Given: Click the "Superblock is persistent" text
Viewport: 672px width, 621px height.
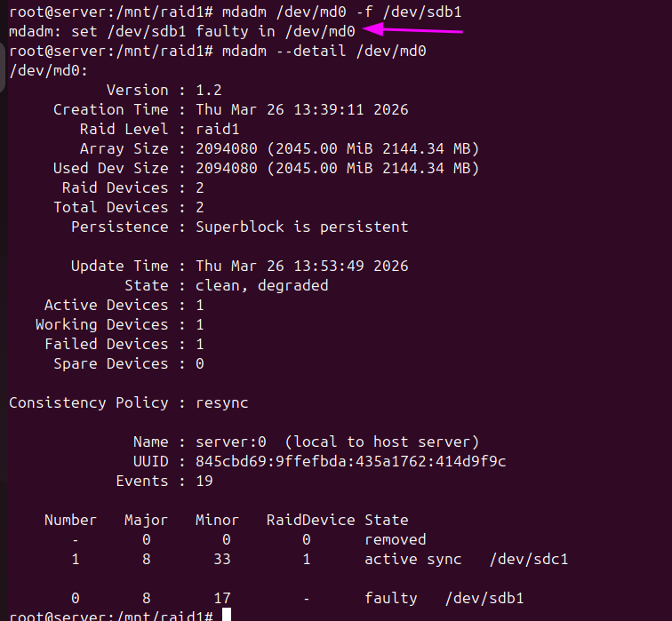Looking at the screenshot, I should tap(301, 227).
